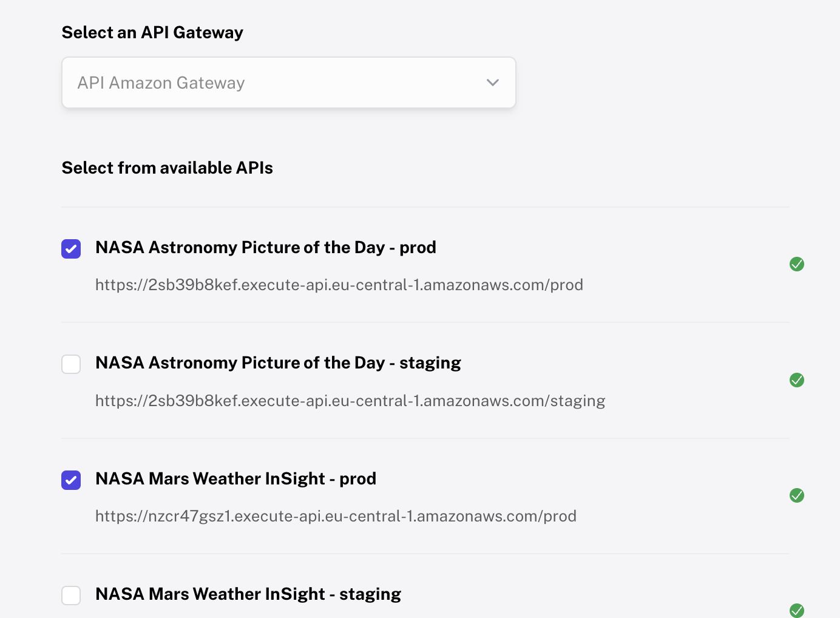Click the NASA Mars Weather InSight prod label

pos(235,479)
